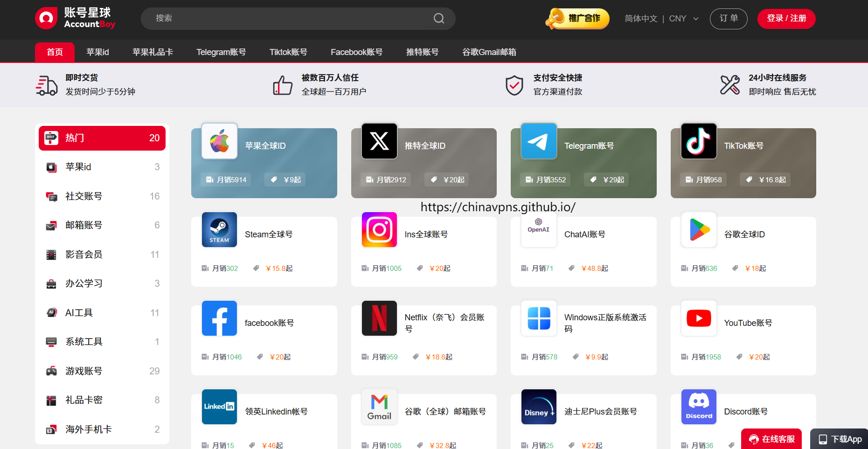Screen dimensions: 868x449
Task: Click the delivery truck icon
Action: pos(47,85)
